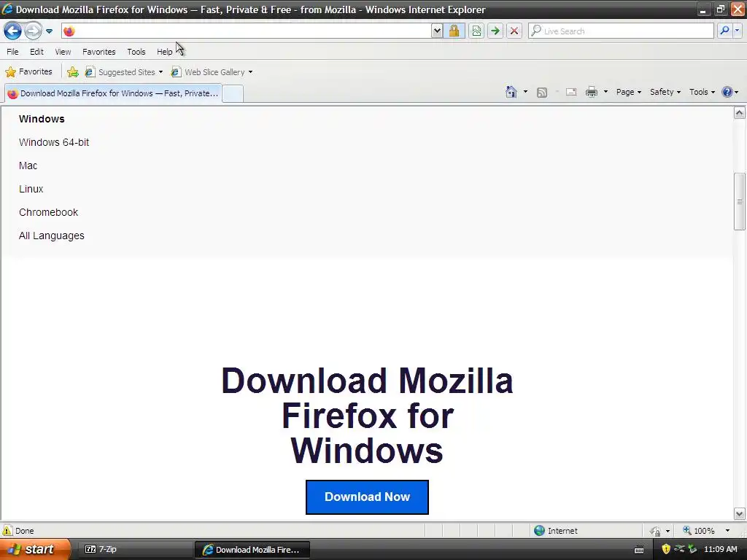The height and width of the screenshot is (560, 747).
Task: Click the 100% zoom level button
Action: [x=700, y=531]
